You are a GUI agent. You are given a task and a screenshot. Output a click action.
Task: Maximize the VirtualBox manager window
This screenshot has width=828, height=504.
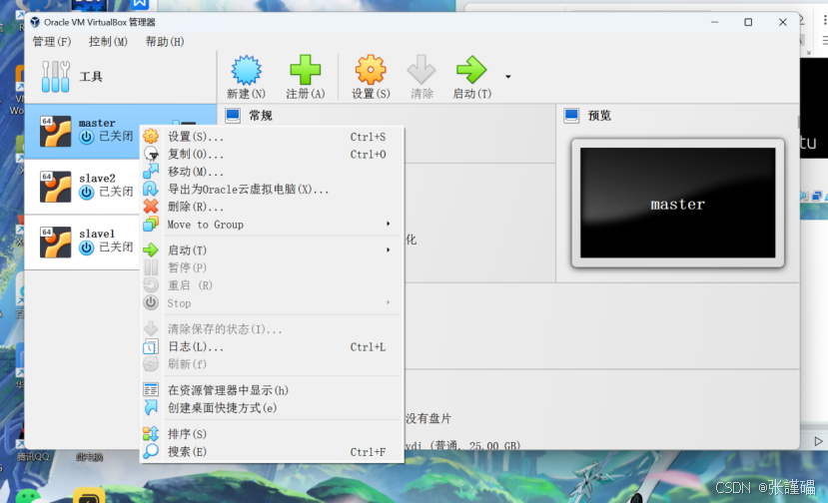tap(748, 22)
